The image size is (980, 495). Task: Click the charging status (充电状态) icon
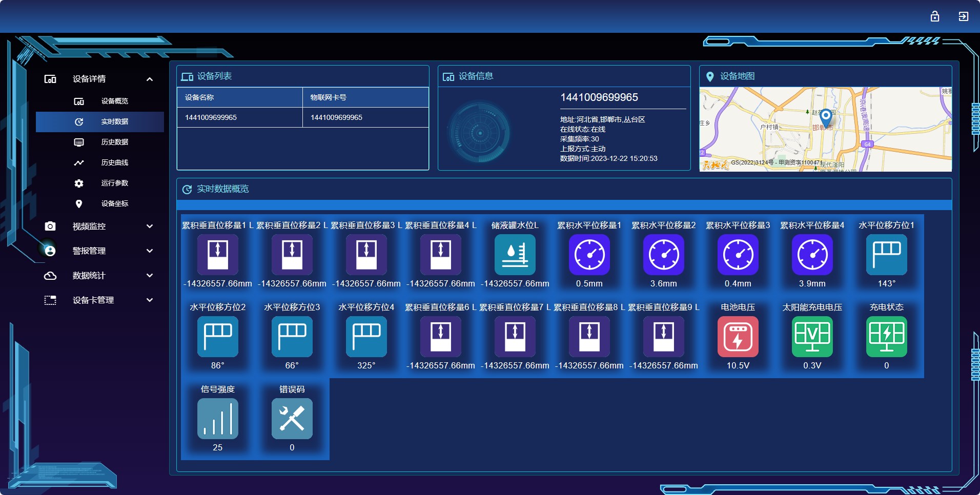[886, 337]
